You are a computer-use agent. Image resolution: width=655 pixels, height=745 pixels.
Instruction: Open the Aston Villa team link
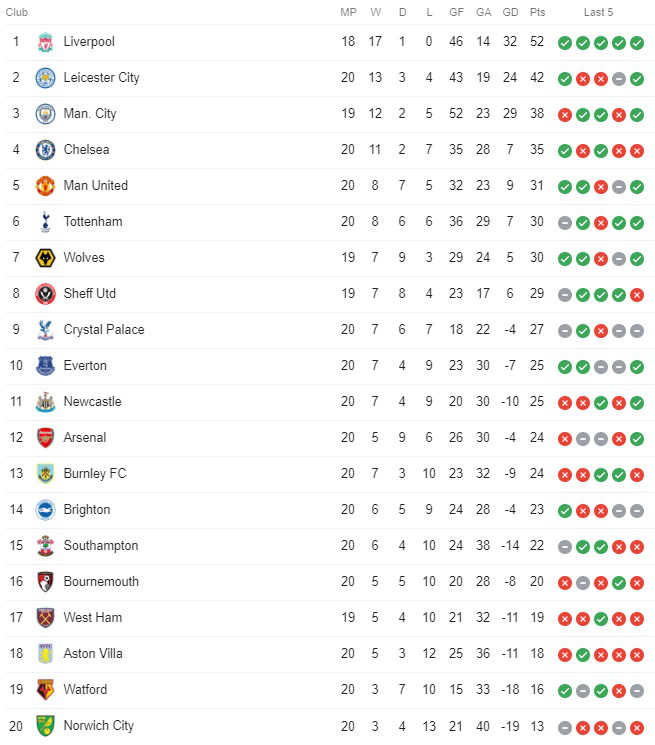93,654
